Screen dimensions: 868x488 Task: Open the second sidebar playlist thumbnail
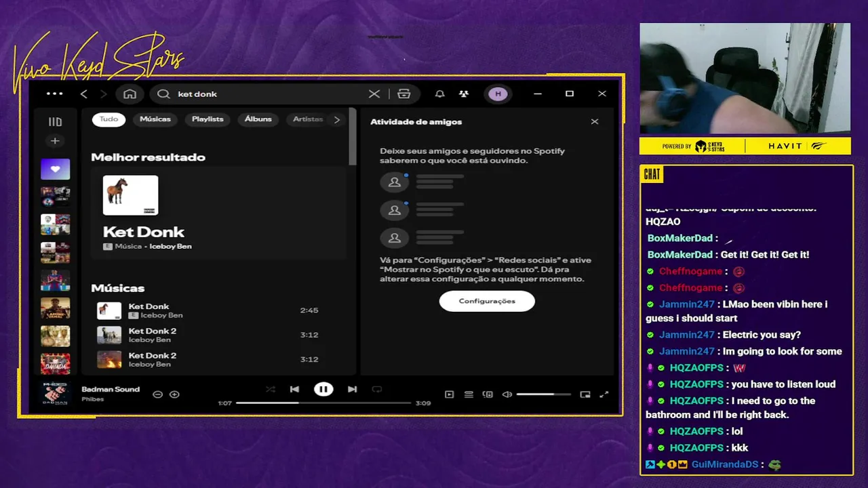click(55, 197)
